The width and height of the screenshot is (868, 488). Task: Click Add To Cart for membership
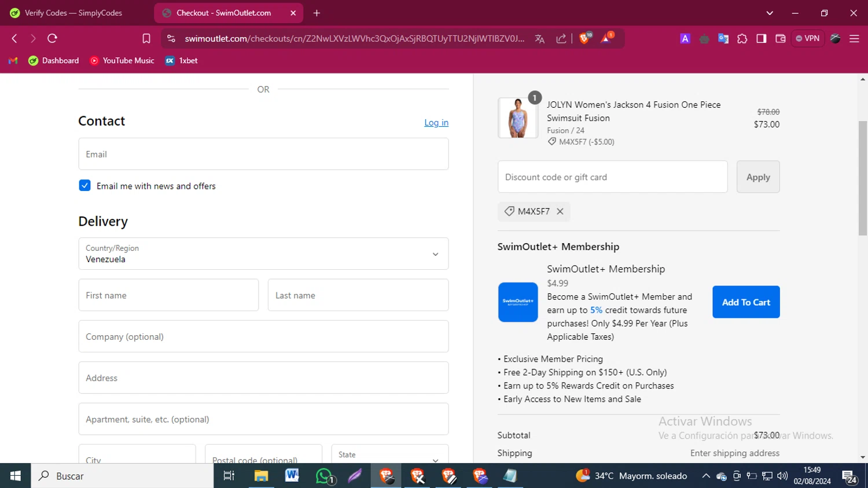746,302
